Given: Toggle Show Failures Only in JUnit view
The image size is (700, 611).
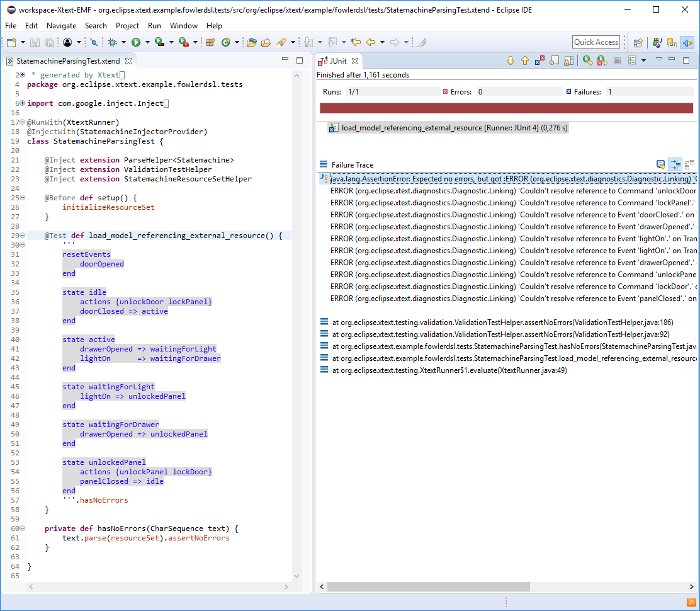Looking at the screenshot, I should point(539,60).
